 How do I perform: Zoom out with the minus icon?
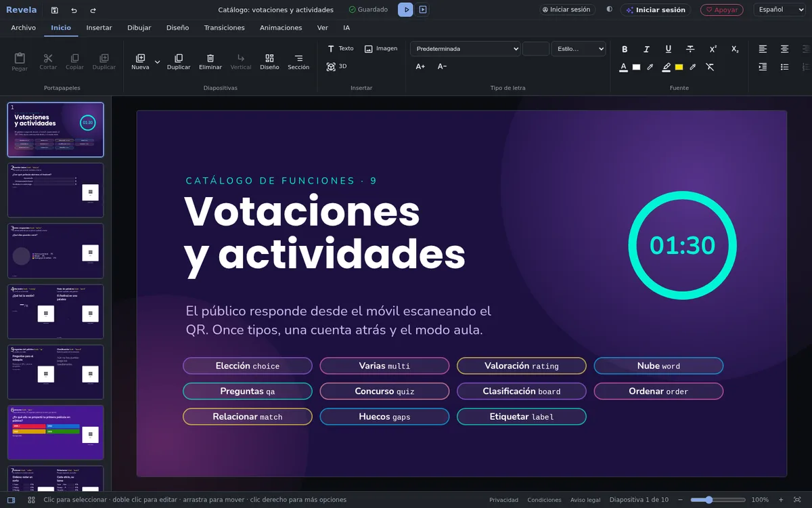click(680, 500)
